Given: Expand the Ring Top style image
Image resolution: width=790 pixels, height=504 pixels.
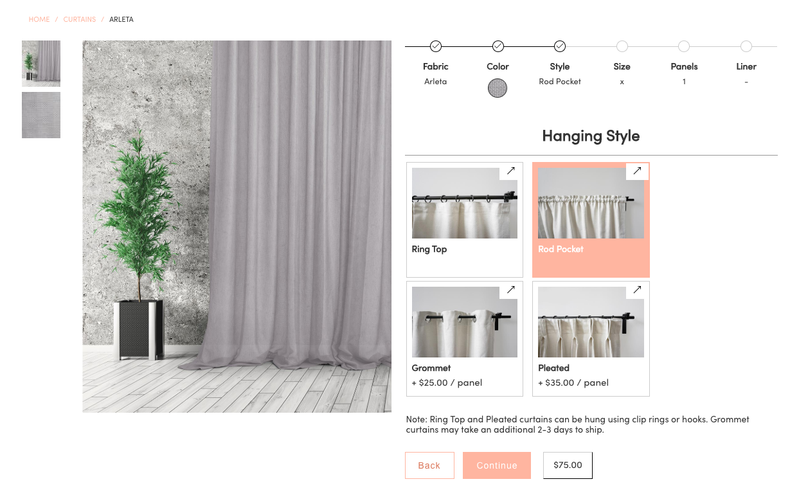Looking at the screenshot, I should click(510, 171).
